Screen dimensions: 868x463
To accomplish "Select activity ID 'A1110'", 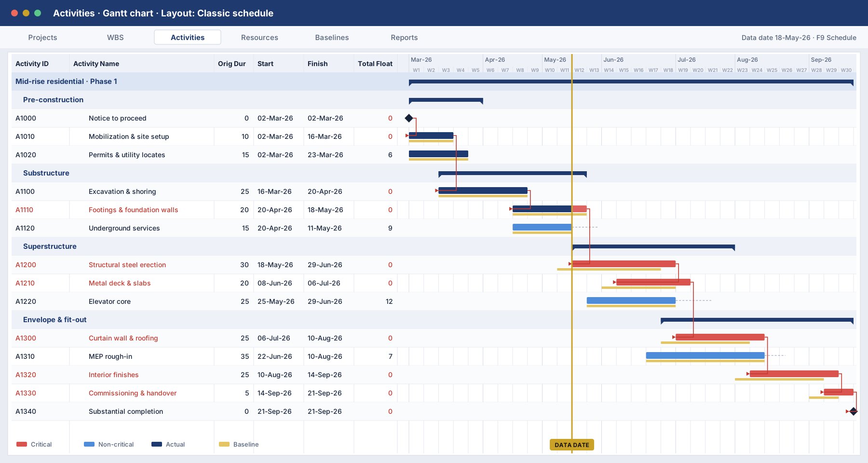I will coord(24,210).
